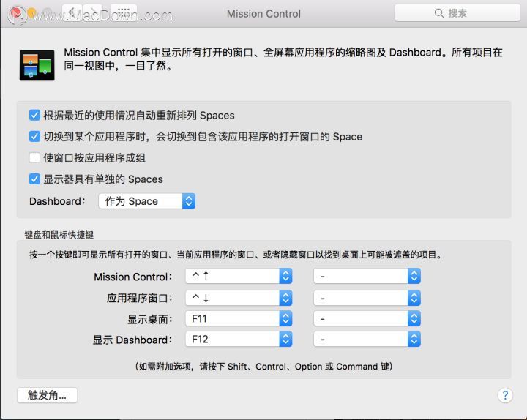Viewport: 527px width, 420px height.
Task: Open Mission Control mouse shortcut dropdown
Action: 367,276
